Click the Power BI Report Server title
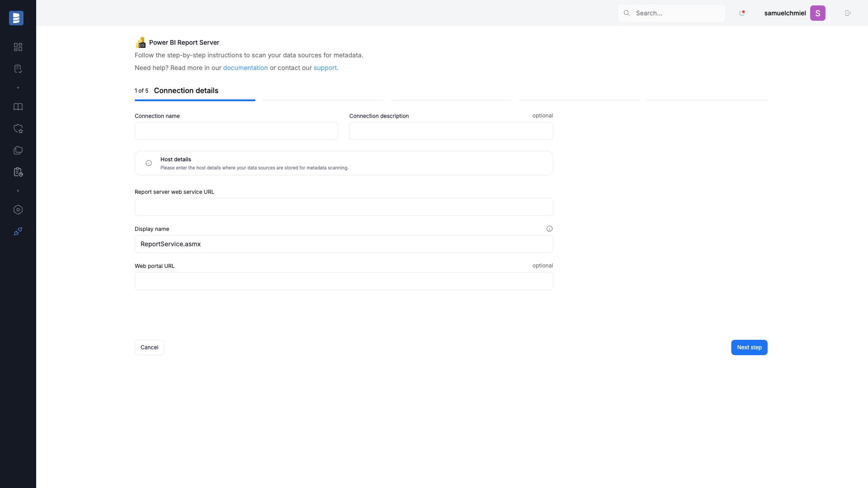This screenshot has height=488, width=868. pos(184,42)
